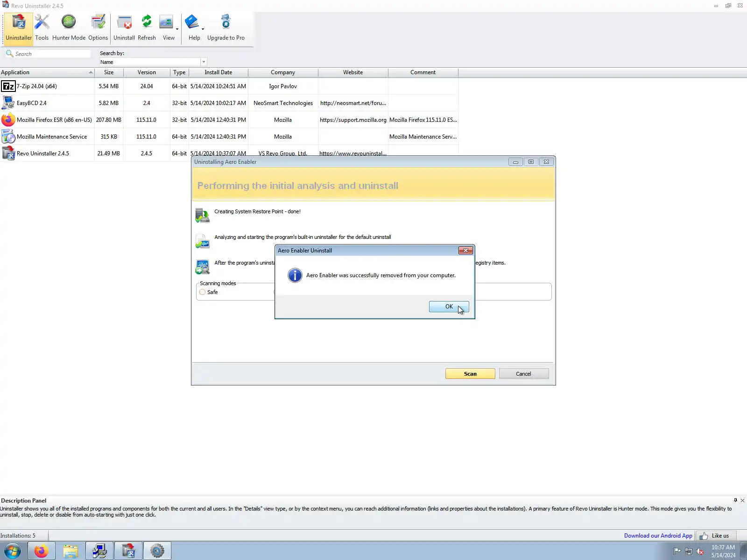Click the Uninstall toolbar icon

pos(124,28)
